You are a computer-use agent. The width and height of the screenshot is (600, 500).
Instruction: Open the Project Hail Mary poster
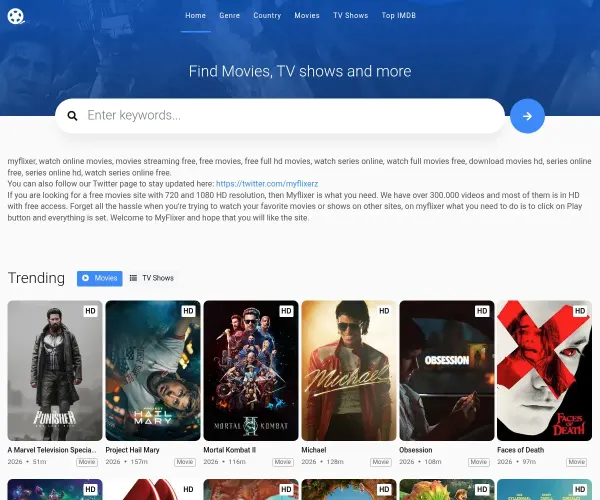pyautogui.click(x=153, y=370)
